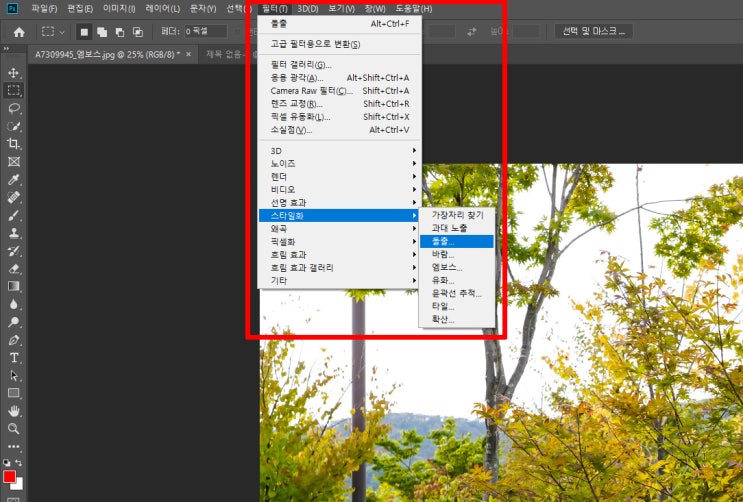Click the swap width and height icon
743x502 pixels.
pos(471,32)
